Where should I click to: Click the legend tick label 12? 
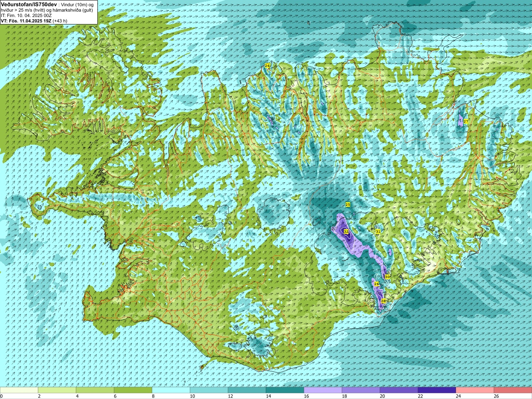[x=230, y=396]
